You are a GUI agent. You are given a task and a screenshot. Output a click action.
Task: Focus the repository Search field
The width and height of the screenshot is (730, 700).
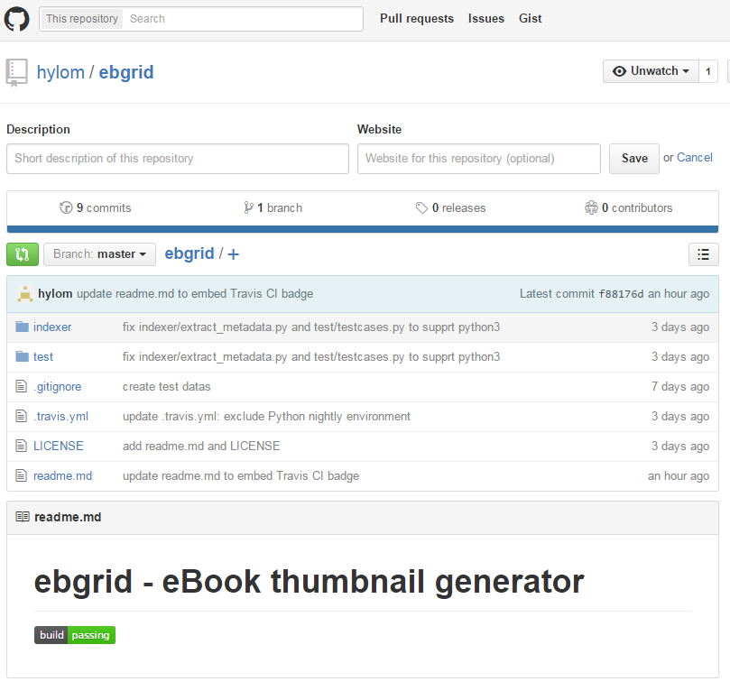[242, 19]
